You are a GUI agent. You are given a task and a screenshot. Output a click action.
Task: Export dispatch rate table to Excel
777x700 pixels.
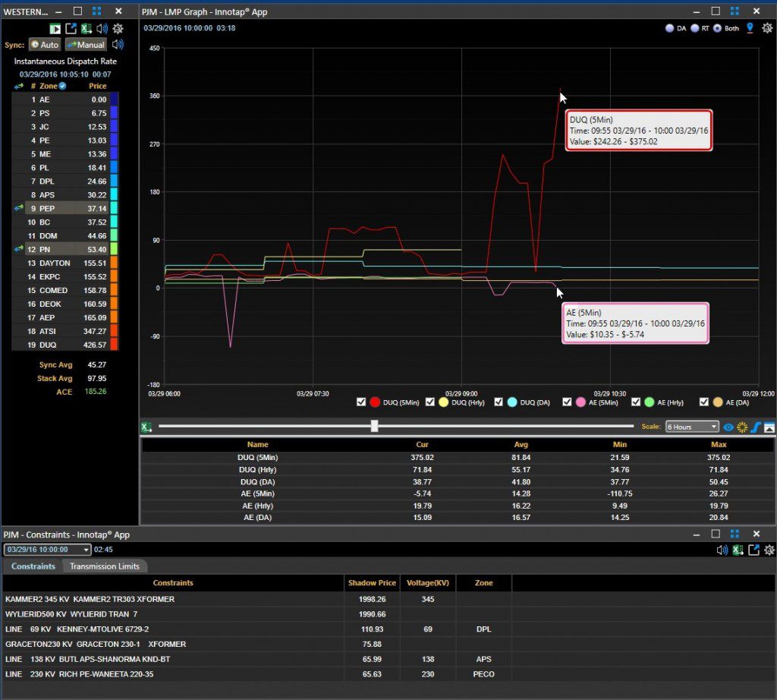(x=87, y=29)
